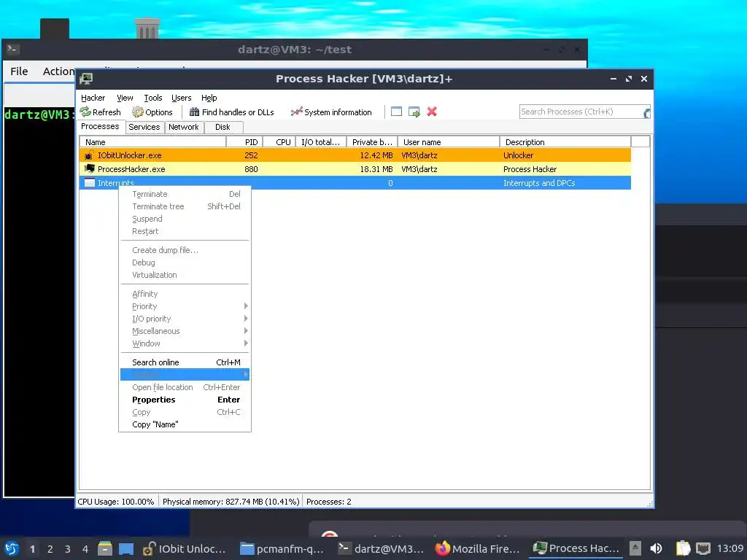This screenshot has width=747, height=560.
Task: Switch to the Disk tab
Action: (x=222, y=127)
